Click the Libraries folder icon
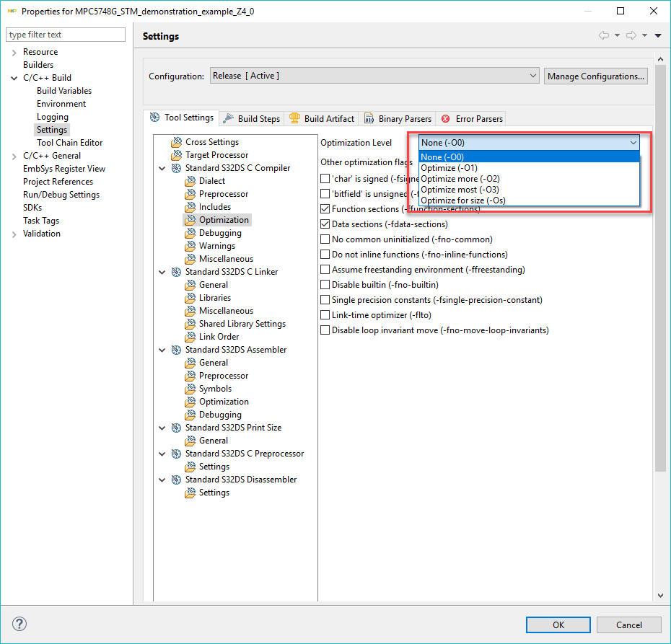 point(190,298)
